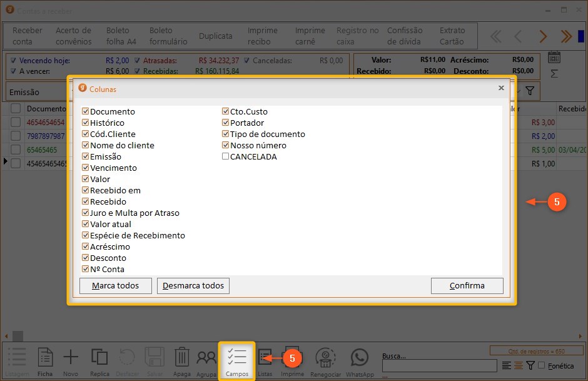Select Receber conta toolbar item
This screenshot has width=588, height=381.
pyautogui.click(x=28, y=36)
